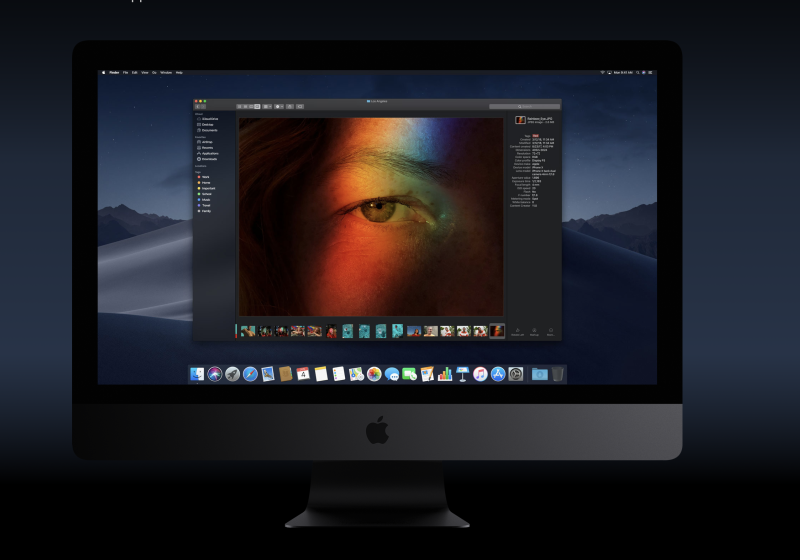Select the purple Travel tag
This screenshot has width=800, height=560.
[x=204, y=206]
